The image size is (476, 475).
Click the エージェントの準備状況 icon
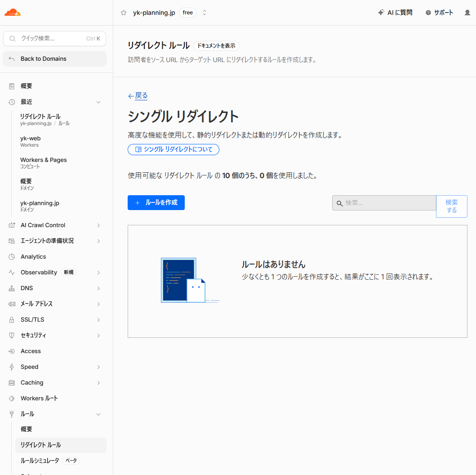[x=12, y=241]
